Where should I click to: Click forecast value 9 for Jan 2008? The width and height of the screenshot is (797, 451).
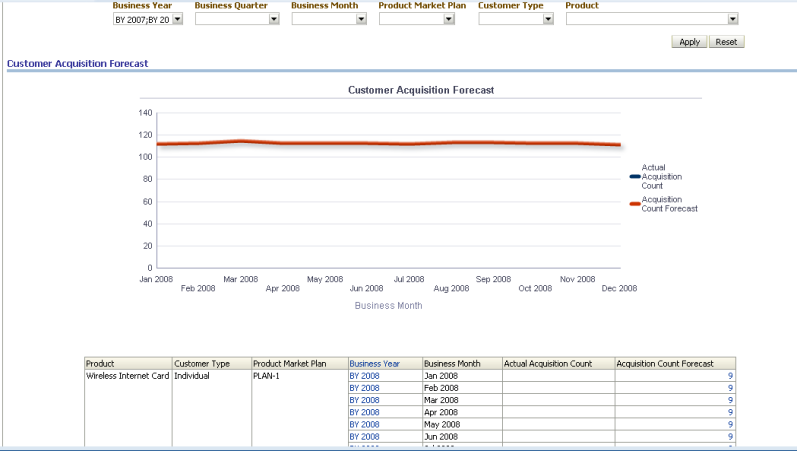730,376
